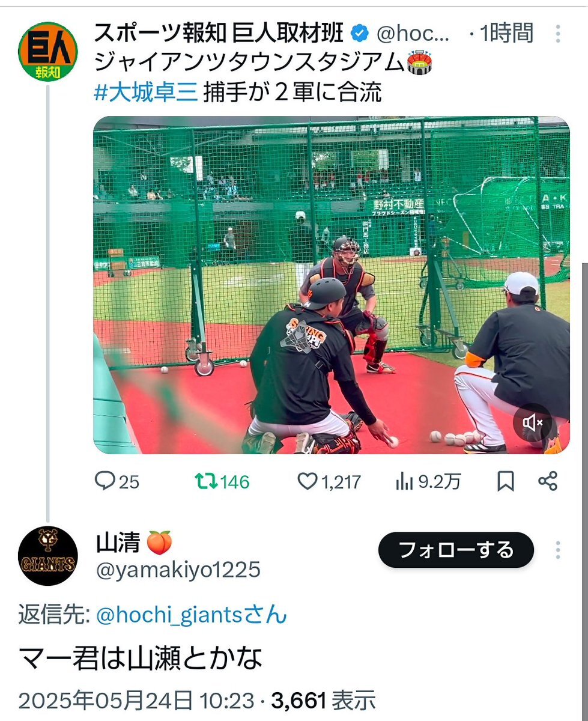
Task: Open the スポーツ報知 巨人取材班 account name
Action: (219, 34)
